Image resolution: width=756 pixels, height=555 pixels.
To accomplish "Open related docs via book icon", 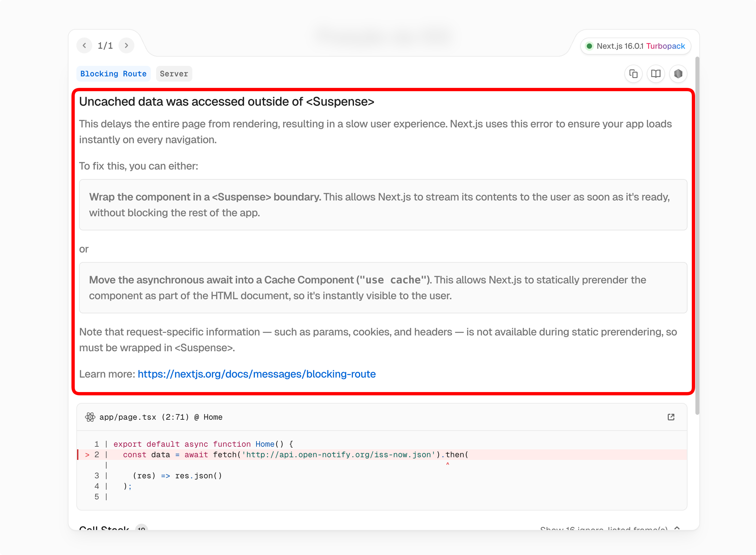I will [656, 74].
